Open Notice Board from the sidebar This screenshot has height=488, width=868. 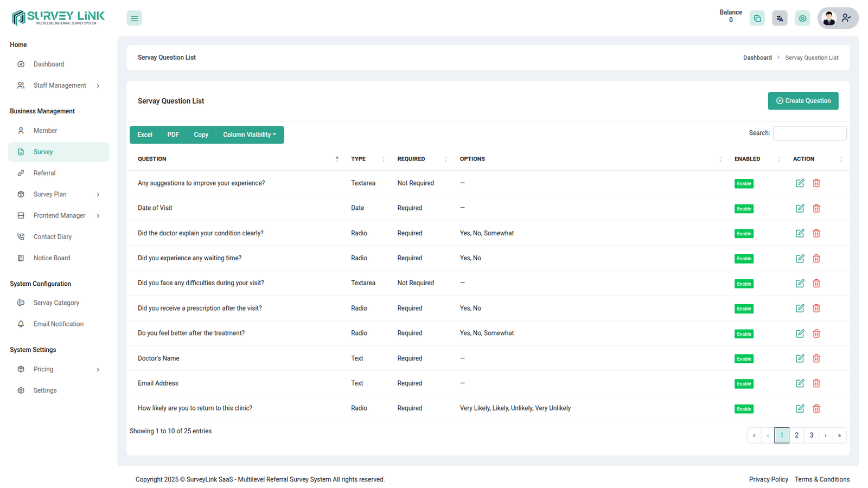[x=52, y=258]
